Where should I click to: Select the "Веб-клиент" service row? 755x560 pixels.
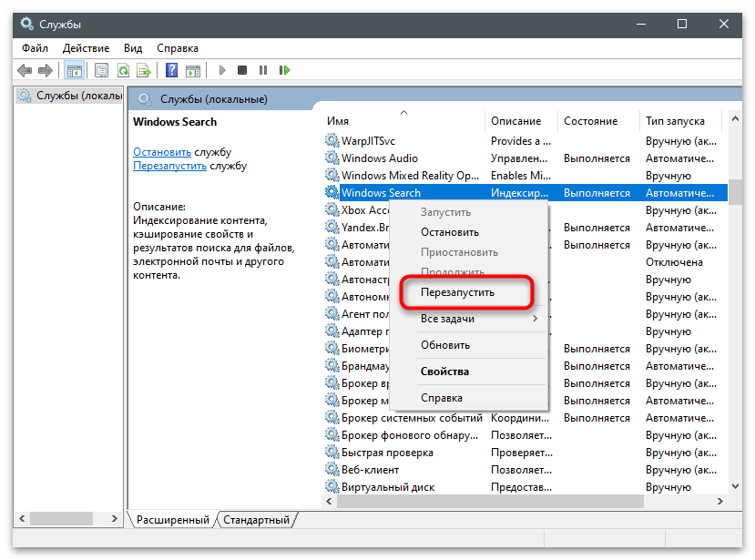pyautogui.click(x=370, y=470)
